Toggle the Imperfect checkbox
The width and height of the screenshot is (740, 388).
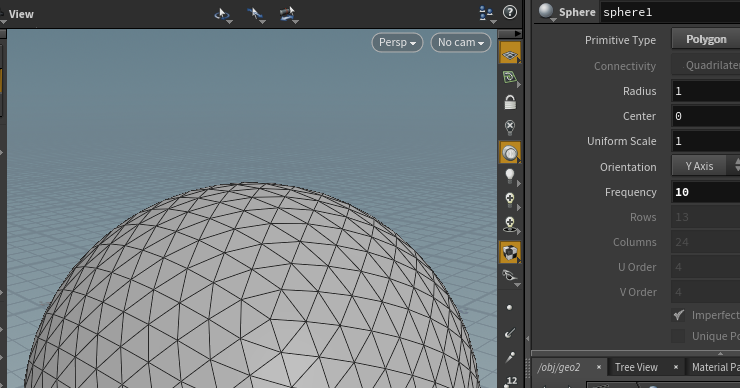[x=678, y=315]
